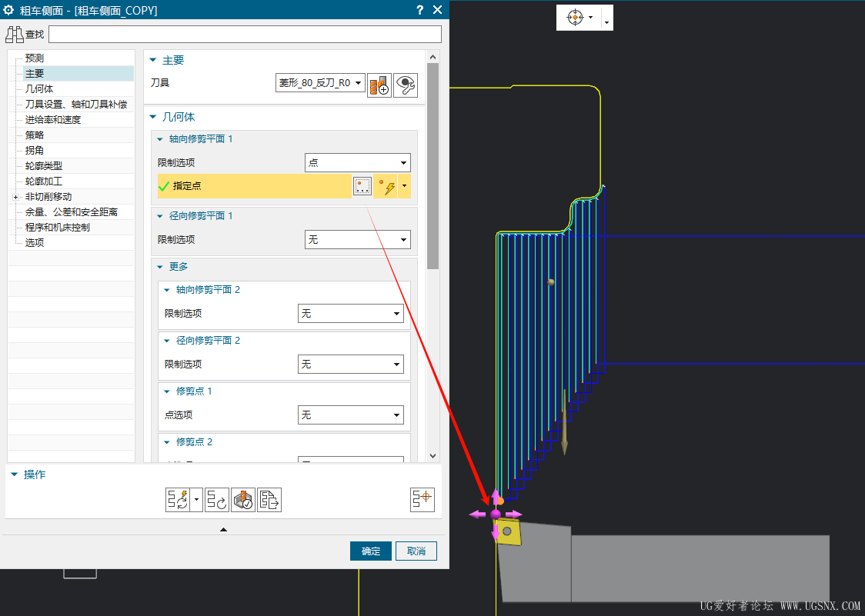Collapse the 操作 section
865x616 pixels.
[15, 474]
